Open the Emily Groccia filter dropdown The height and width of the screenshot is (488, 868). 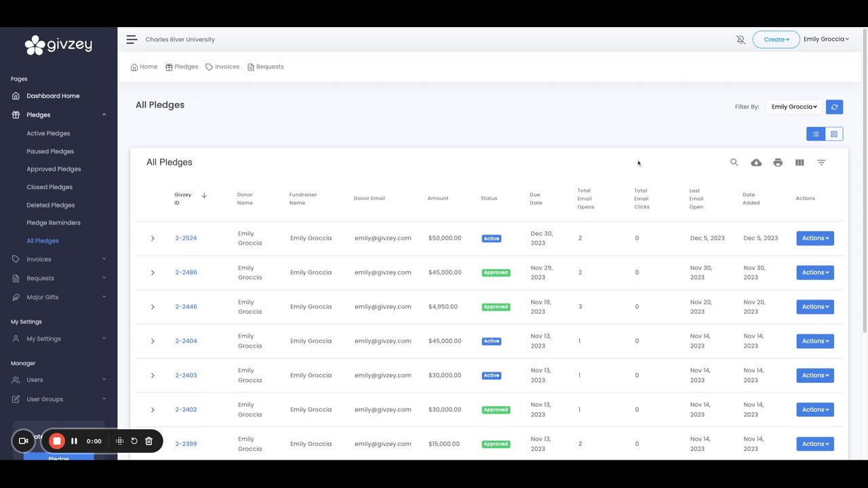pyautogui.click(x=794, y=107)
